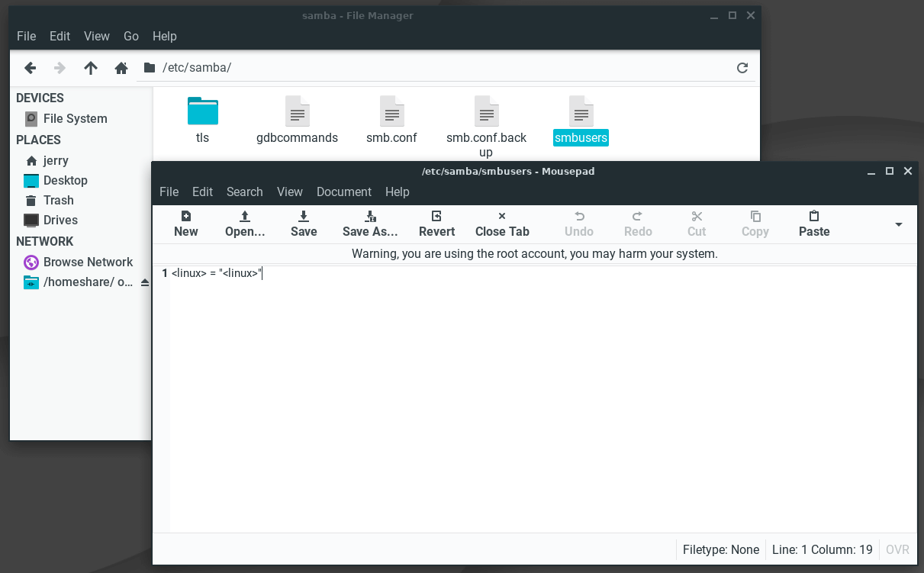
Task: Revert the document using the toolbar icon
Action: (x=436, y=217)
